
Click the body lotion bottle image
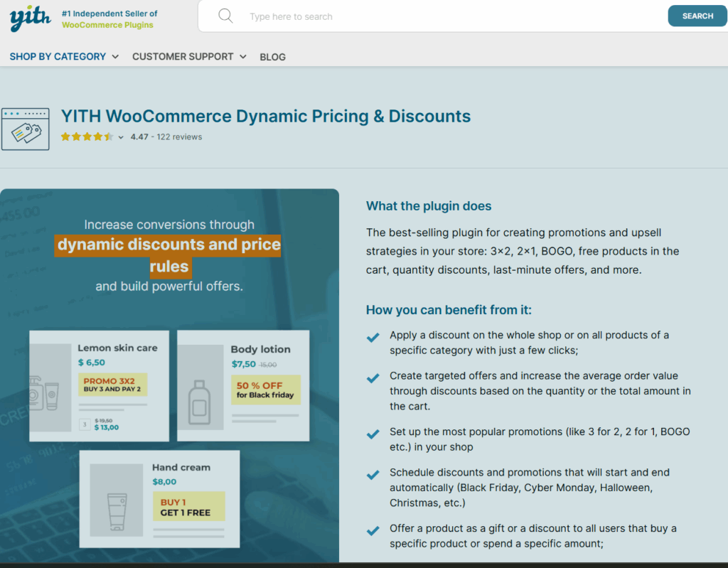click(200, 387)
